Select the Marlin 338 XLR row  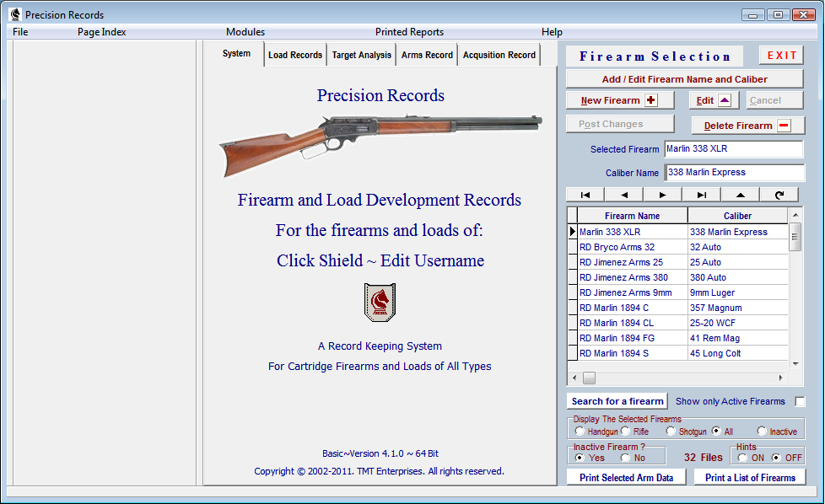677,232
